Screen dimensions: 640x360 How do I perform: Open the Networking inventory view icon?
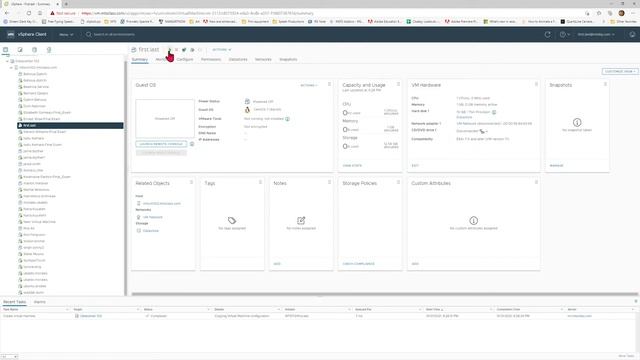[x=49, y=50]
